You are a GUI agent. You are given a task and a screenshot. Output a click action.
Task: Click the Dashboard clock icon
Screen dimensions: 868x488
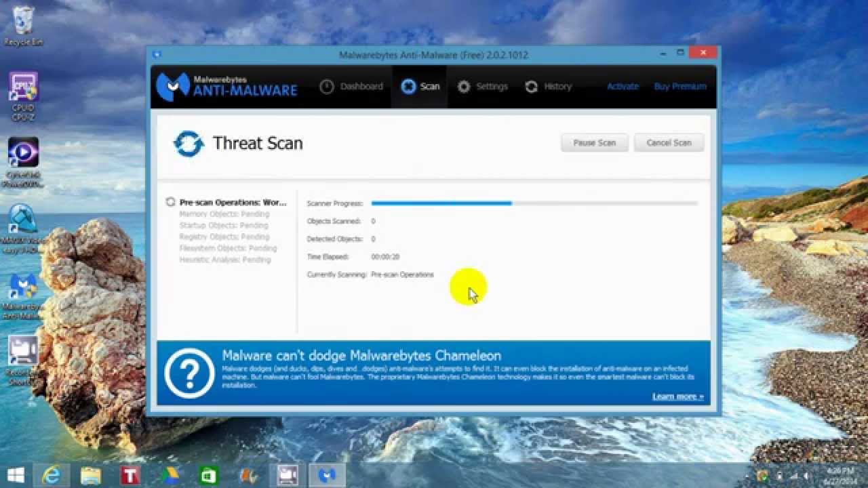327,87
